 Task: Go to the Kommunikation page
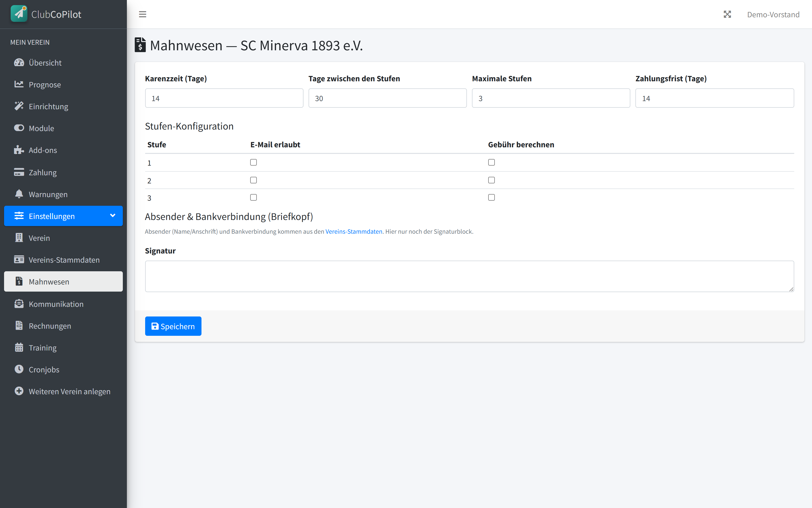[63, 303]
